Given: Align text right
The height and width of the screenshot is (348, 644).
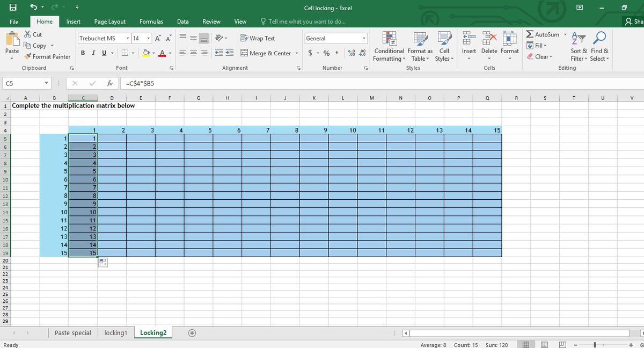Looking at the screenshot, I should [x=203, y=53].
